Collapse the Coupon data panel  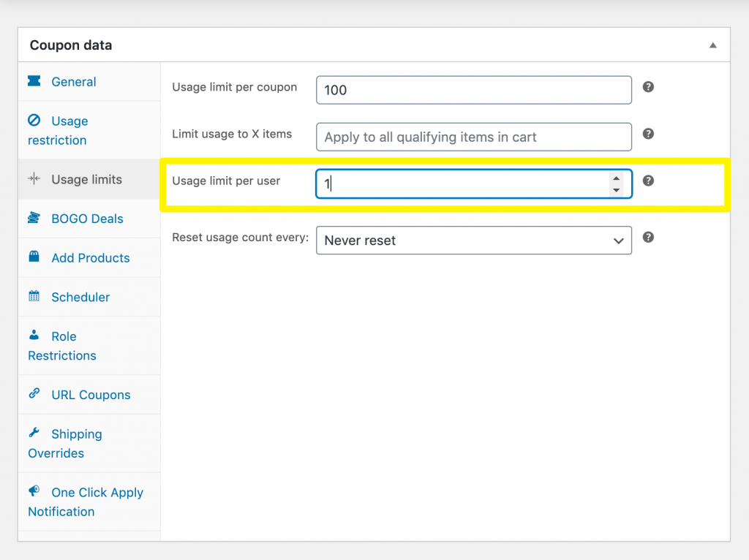712,45
